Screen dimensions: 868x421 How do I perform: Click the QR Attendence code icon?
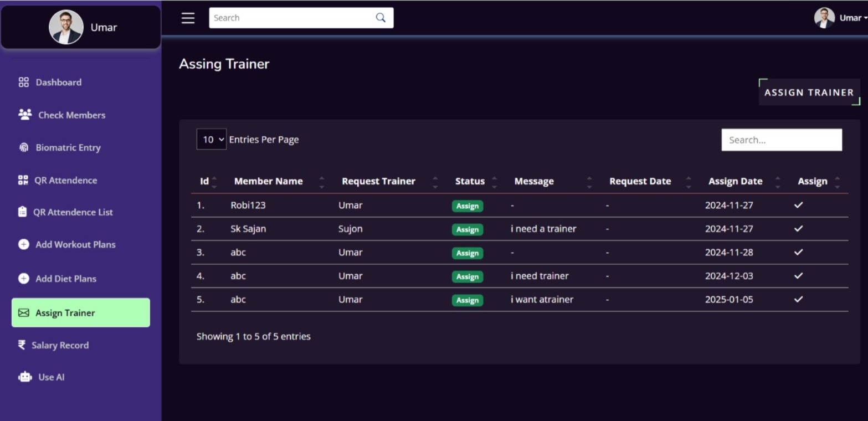click(x=23, y=180)
